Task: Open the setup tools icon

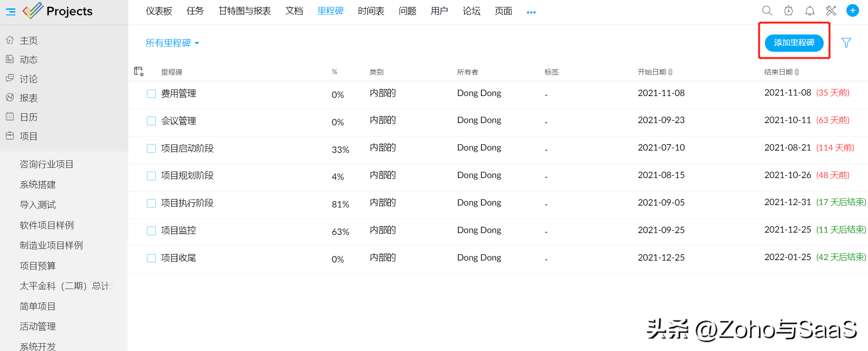Action: point(831,10)
